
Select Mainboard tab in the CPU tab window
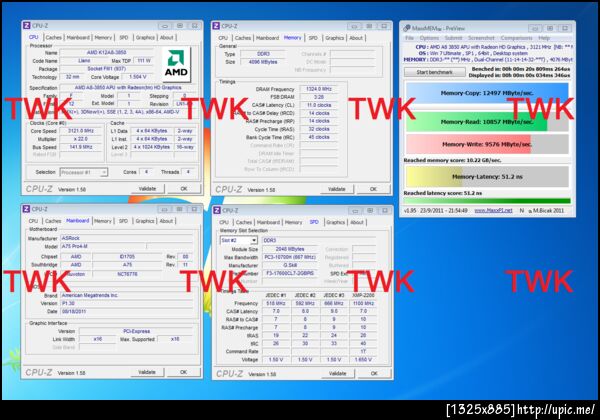(78, 37)
